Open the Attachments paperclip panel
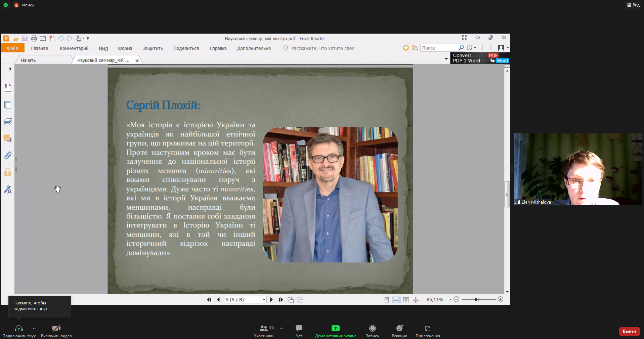This screenshot has height=339, width=644. click(8, 155)
